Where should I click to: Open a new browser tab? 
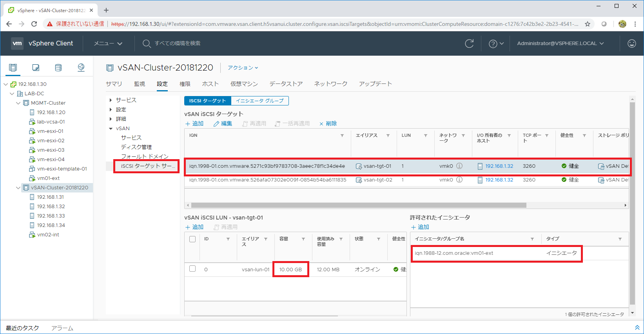point(106,10)
